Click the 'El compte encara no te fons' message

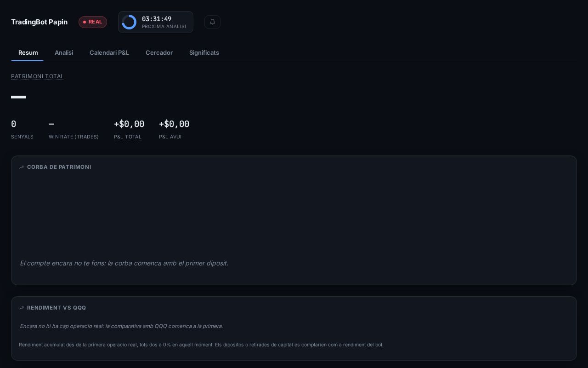[x=124, y=263]
